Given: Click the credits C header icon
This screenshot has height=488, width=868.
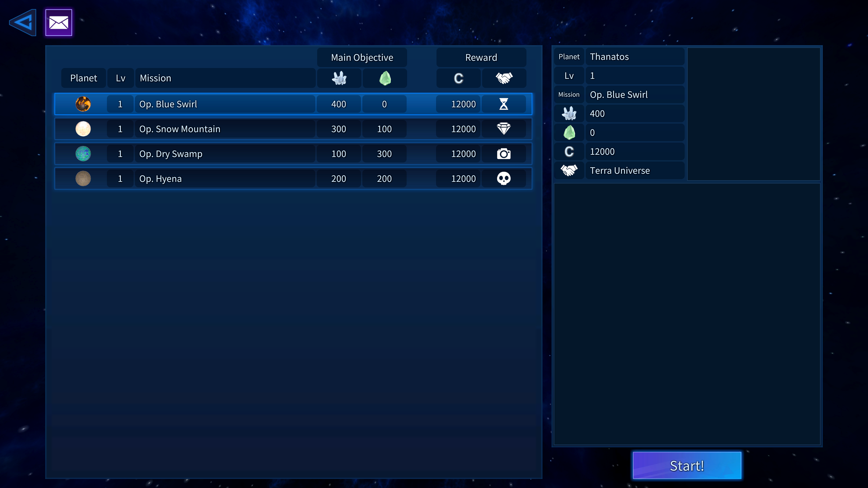Looking at the screenshot, I should coord(458,78).
